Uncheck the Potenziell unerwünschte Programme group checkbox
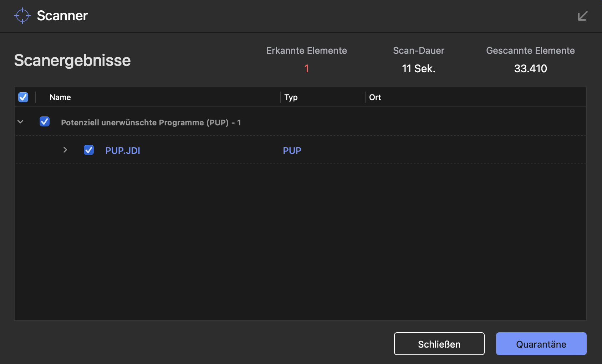Image resolution: width=602 pixels, height=364 pixels. click(x=45, y=122)
